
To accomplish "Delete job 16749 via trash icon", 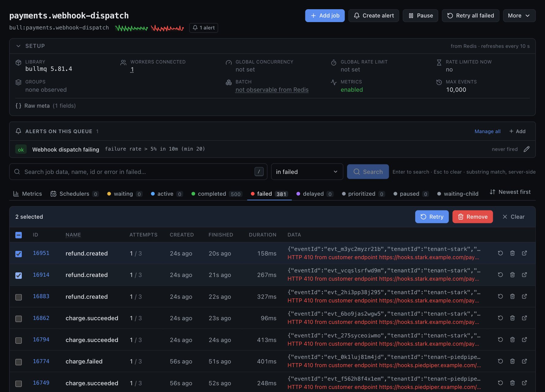I will (x=512, y=383).
